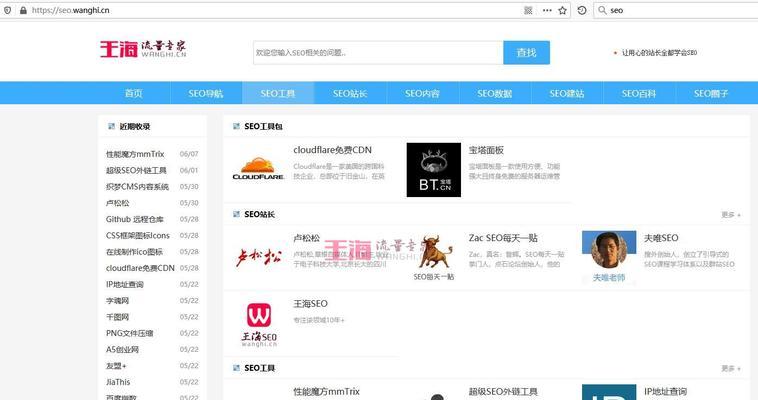Open the SEO百科 nav tab

point(639,93)
